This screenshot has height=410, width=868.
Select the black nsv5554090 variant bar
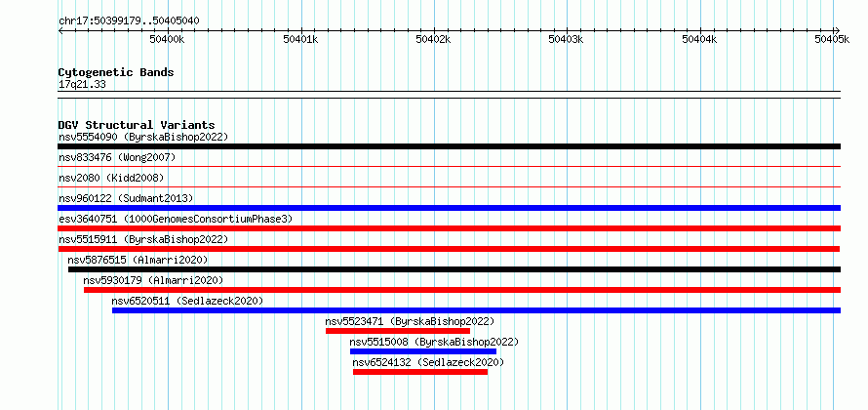[449, 146]
